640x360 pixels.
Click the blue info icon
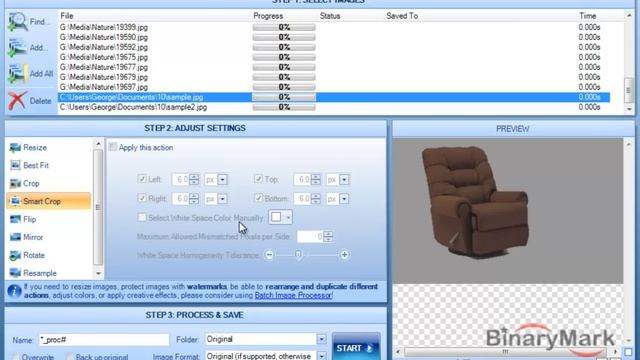coord(14,291)
